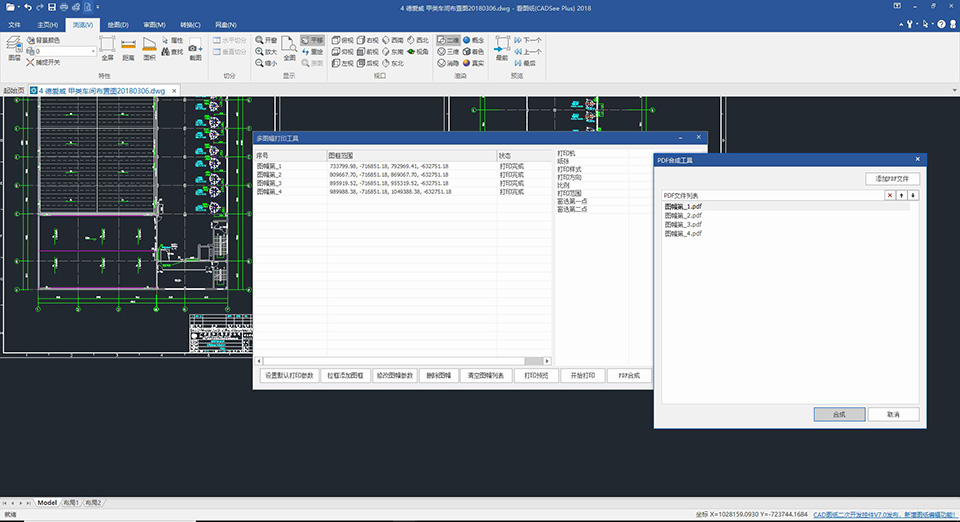
Task: Open the layer name dropdown in ribbon
Action: coord(93,51)
